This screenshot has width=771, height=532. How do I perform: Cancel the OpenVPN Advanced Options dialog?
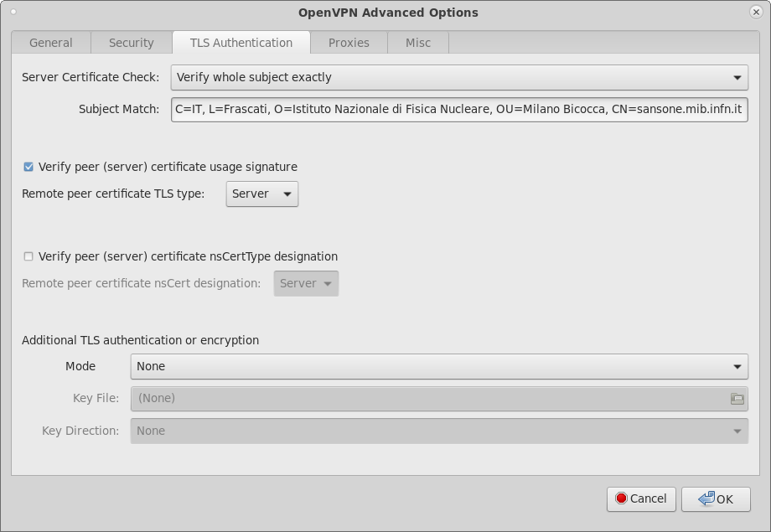[641, 499]
